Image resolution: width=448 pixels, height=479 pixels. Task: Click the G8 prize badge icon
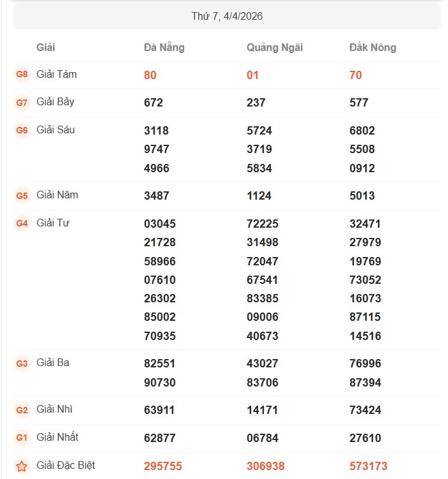(22, 75)
